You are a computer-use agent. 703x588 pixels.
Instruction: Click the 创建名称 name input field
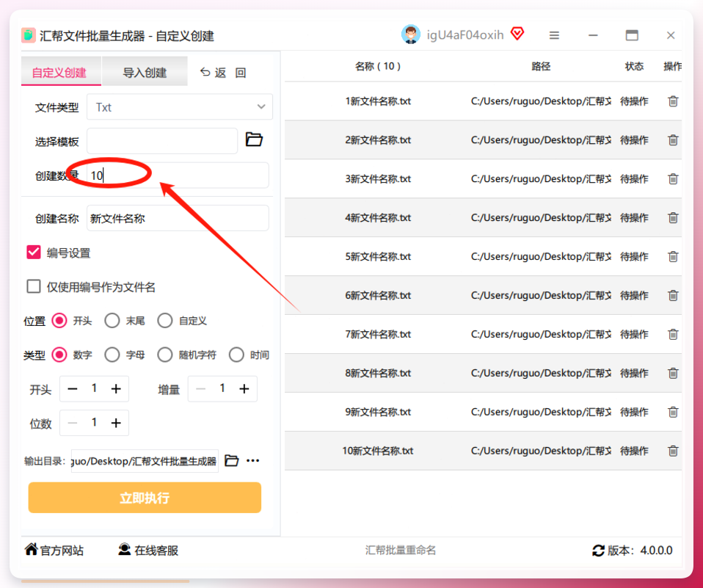(x=178, y=218)
